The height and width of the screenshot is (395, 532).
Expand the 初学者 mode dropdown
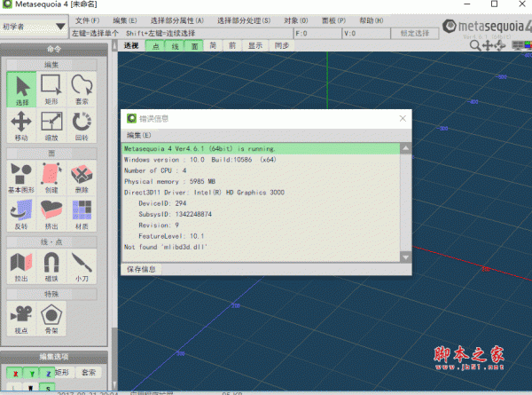click(35, 28)
